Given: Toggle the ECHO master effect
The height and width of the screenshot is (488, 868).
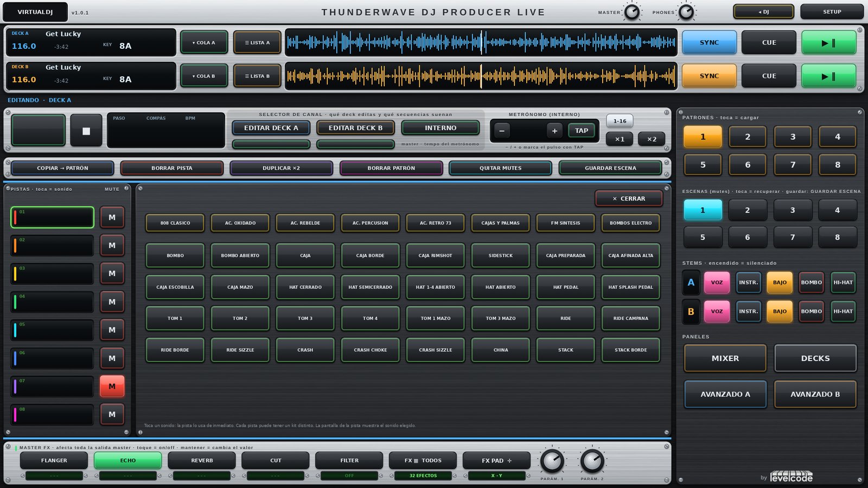Looking at the screenshot, I should point(128,460).
